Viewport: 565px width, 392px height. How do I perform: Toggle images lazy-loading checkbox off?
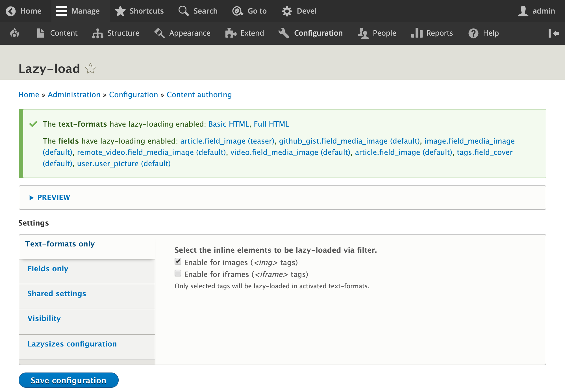coord(178,261)
